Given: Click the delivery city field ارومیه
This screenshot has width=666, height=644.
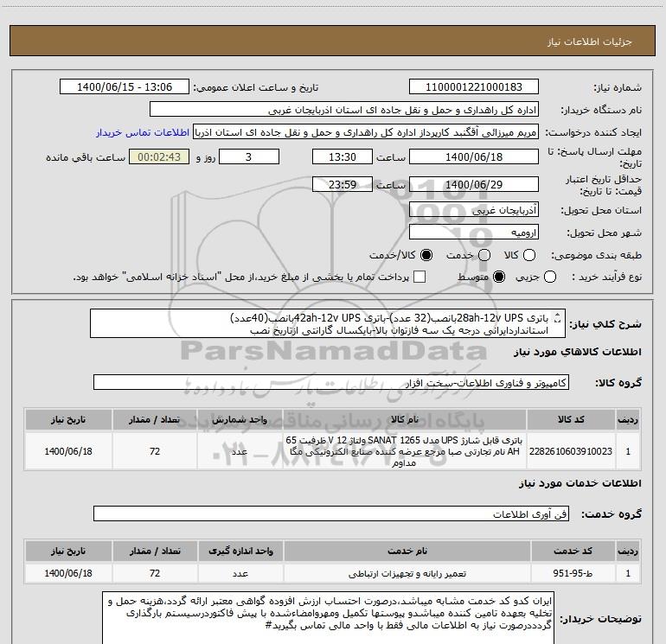Looking at the screenshot, I should click(474, 233).
